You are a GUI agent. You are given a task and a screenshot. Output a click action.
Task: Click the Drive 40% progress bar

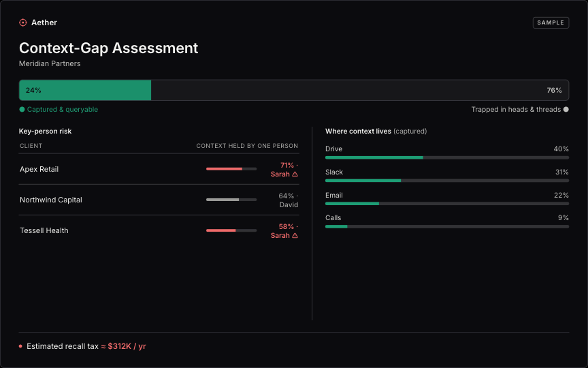pos(447,157)
